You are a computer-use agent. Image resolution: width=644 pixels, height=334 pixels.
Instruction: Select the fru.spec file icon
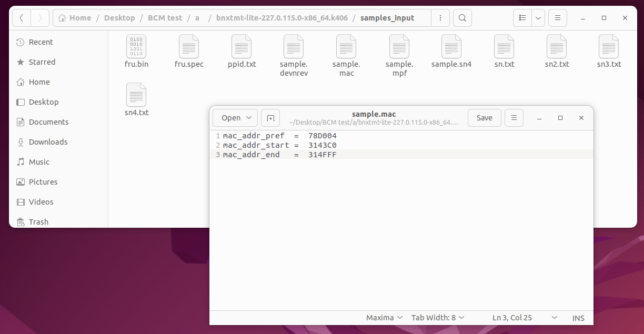pos(189,47)
